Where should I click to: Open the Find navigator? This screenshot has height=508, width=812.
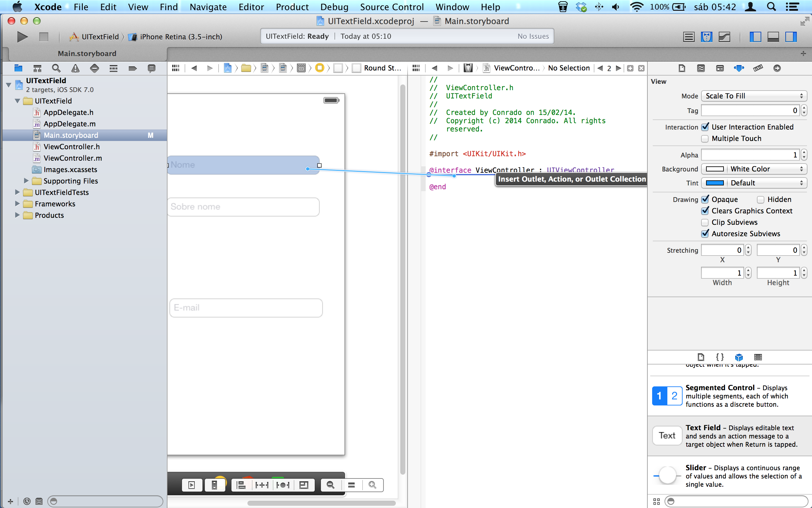[56, 68]
